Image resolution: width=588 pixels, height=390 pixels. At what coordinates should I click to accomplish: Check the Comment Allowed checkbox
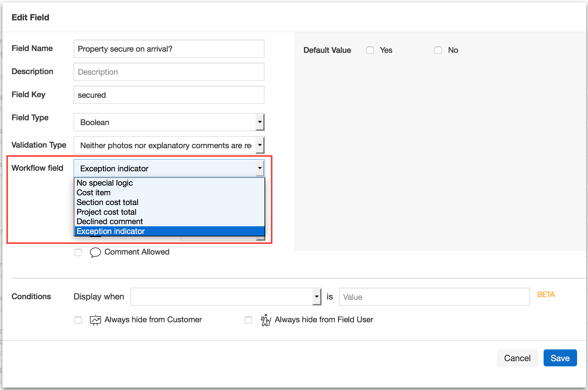[x=78, y=252]
